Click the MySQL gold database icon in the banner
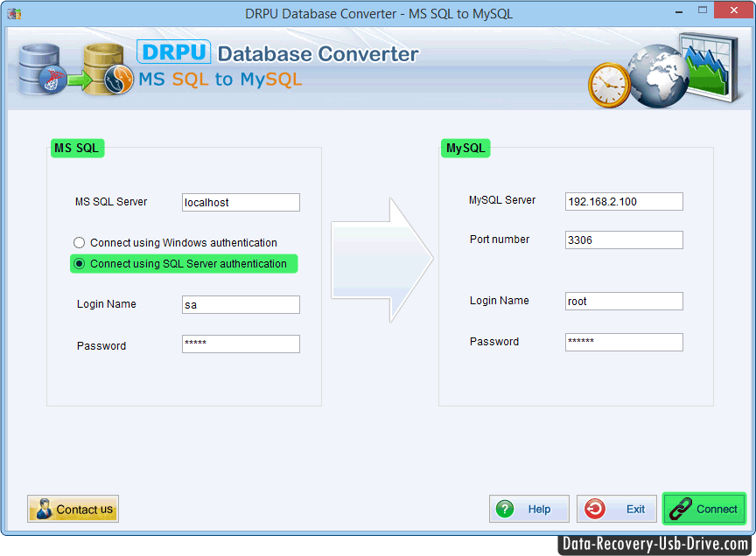Screen dimensions: 756x556 point(108,69)
